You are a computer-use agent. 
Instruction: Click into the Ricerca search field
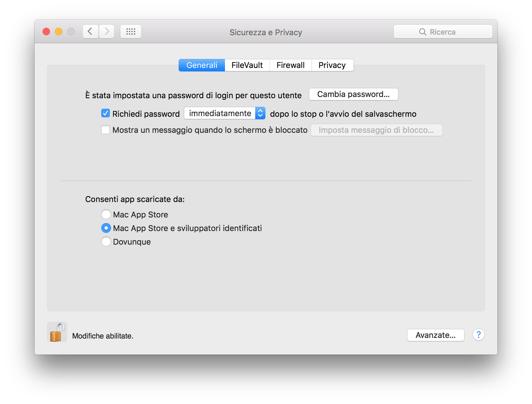[x=443, y=32]
